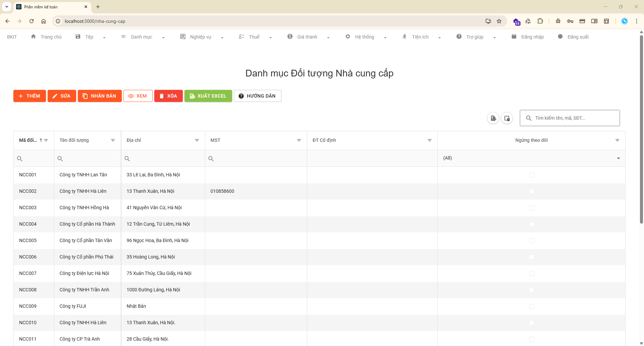Expand the Tệp menu dropdown arrow
The image size is (644, 346).
104,38
